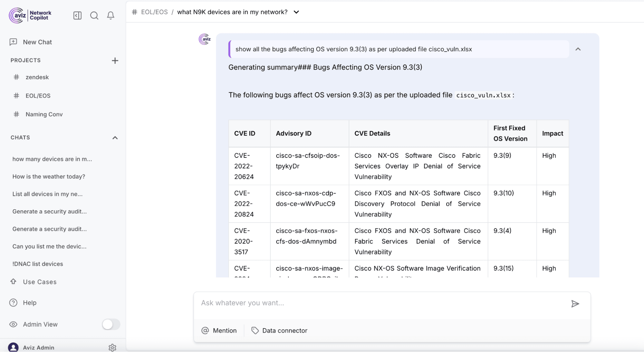Open the search icon
Image resolution: width=644 pixels, height=352 pixels.
94,15
